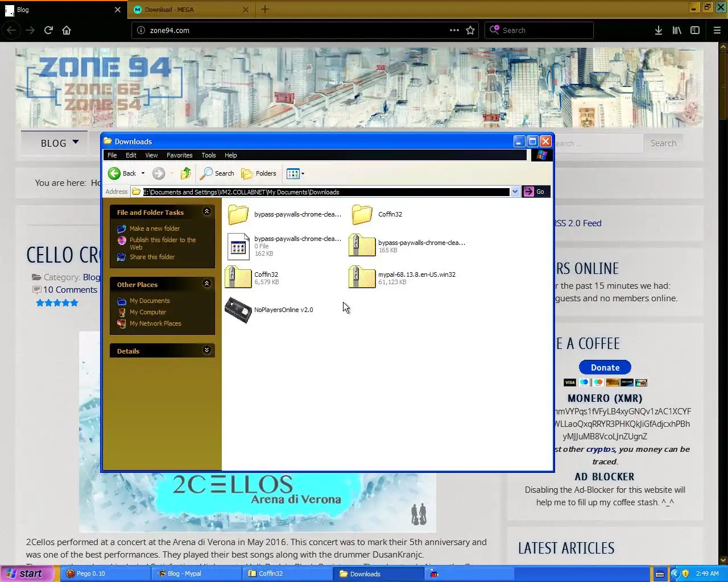
Task: Open the View menu in Downloads
Action: click(151, 155)
